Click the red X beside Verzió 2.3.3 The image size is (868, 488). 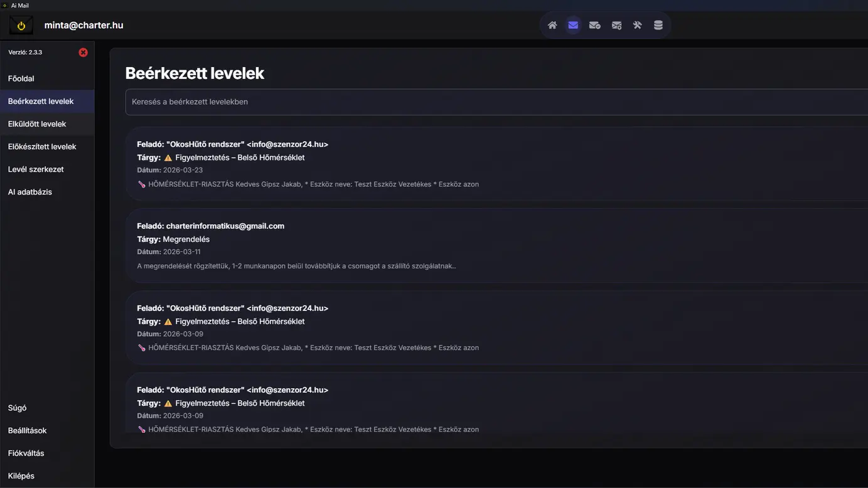[x=83, y=53]
